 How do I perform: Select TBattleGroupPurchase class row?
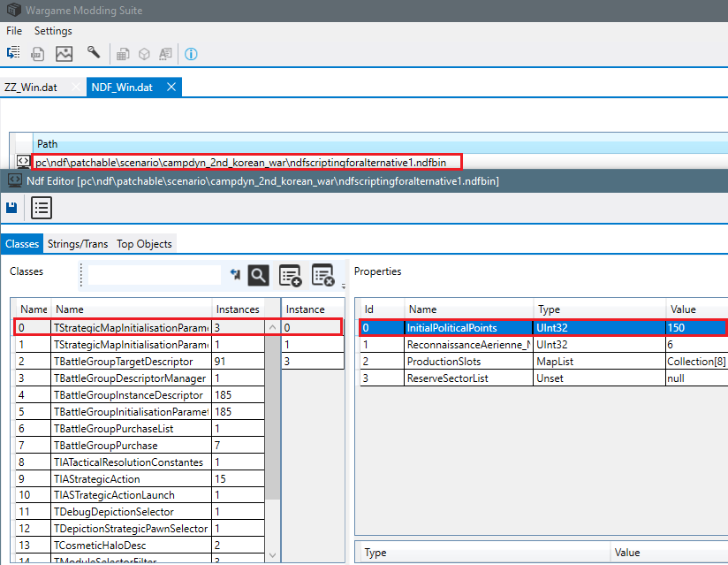click(x=140, y=445)
